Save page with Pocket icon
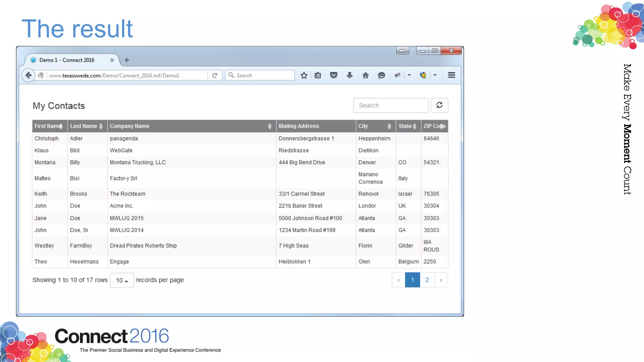Viewport: 644px width, 362px height. tap(334, 75)
